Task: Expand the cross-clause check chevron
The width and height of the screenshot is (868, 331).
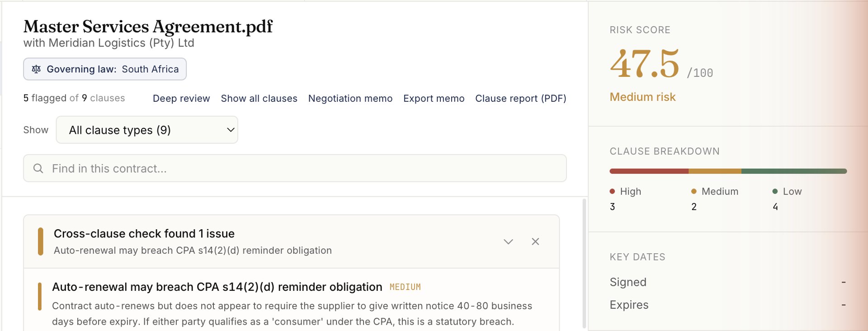Action: point(508,241)
